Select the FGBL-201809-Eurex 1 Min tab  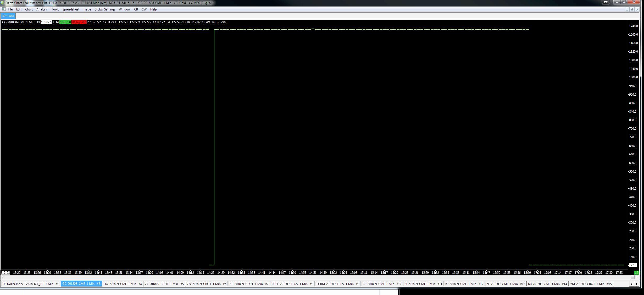pos(292,284)
